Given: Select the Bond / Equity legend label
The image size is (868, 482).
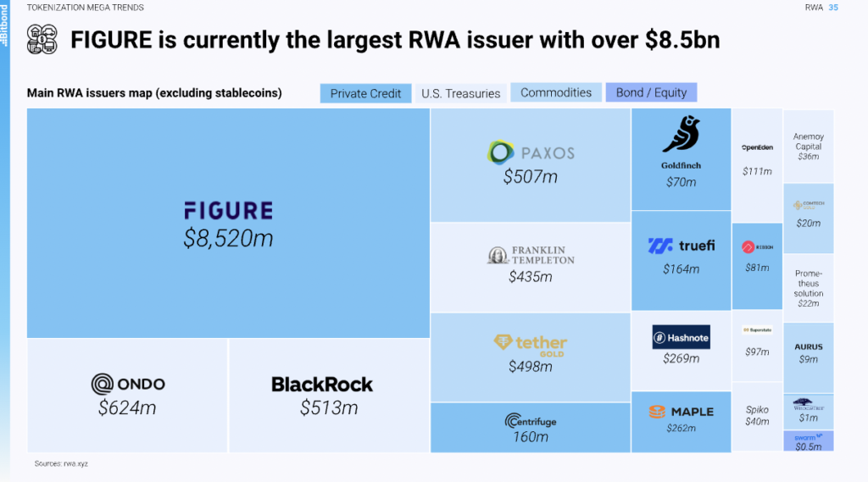Looking at the screenshot, I should coord(651,92).
